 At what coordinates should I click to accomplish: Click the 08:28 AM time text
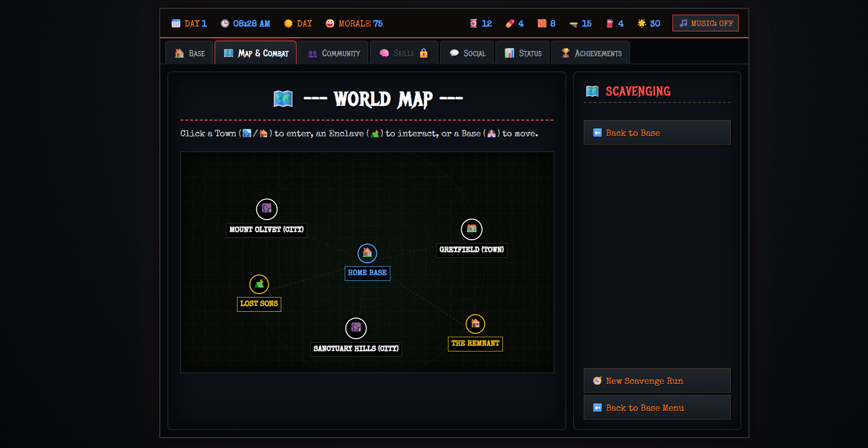[252, 24]
